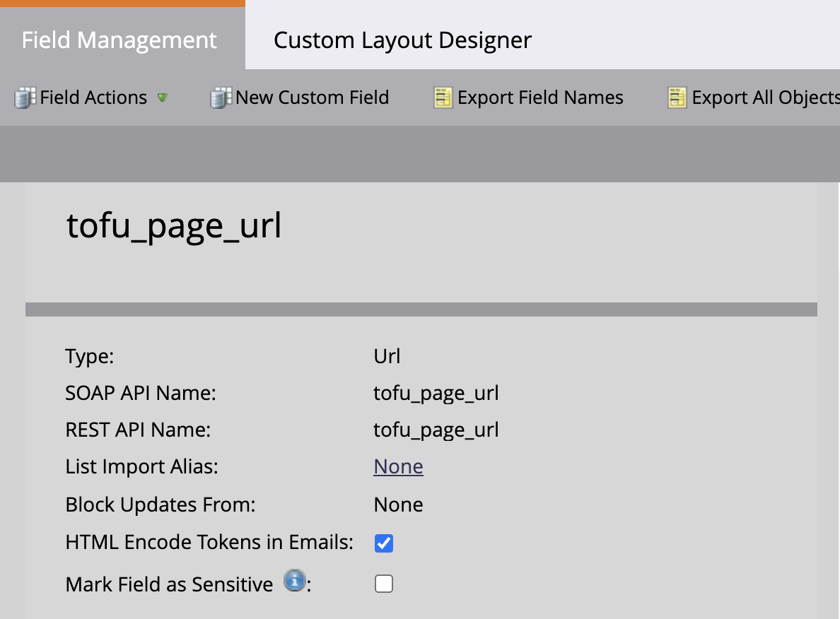The image size is (840, 619).
Task: Click the Export All Objects sheet icon
Action: (x=677, y=98)
